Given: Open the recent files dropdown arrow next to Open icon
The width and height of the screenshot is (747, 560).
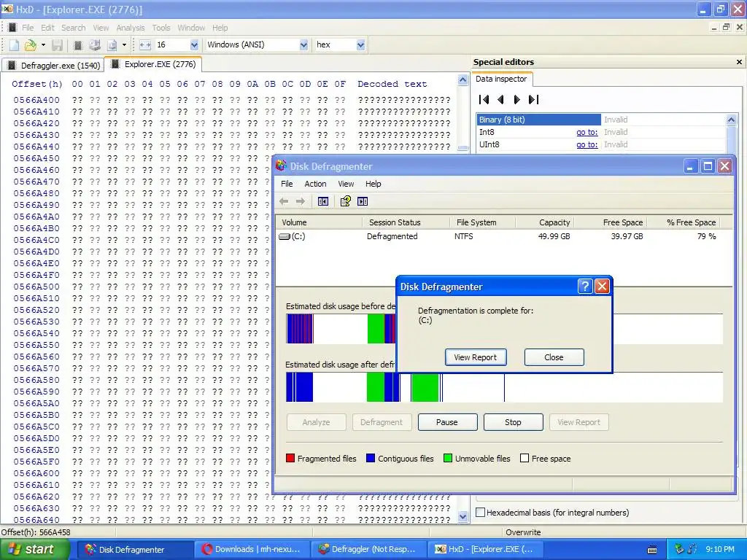Looking at the screenshot, I should pyautogui.click(x=43, y=44).
